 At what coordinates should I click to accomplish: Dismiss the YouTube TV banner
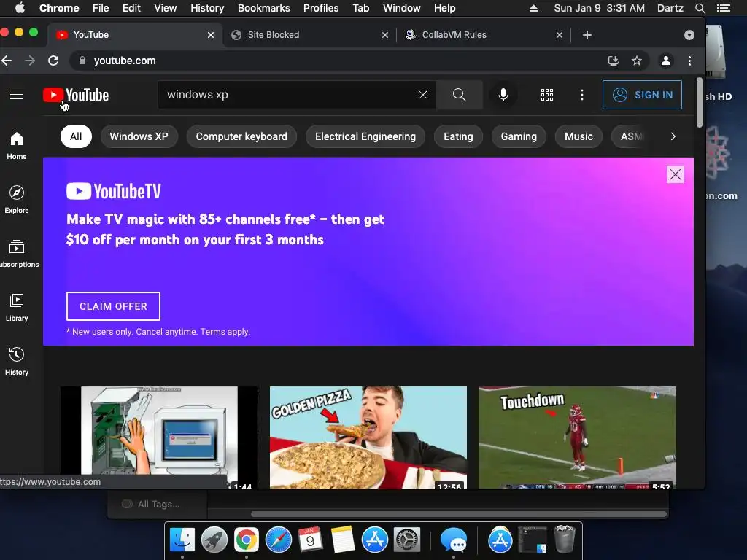click(x=675, y=174)
